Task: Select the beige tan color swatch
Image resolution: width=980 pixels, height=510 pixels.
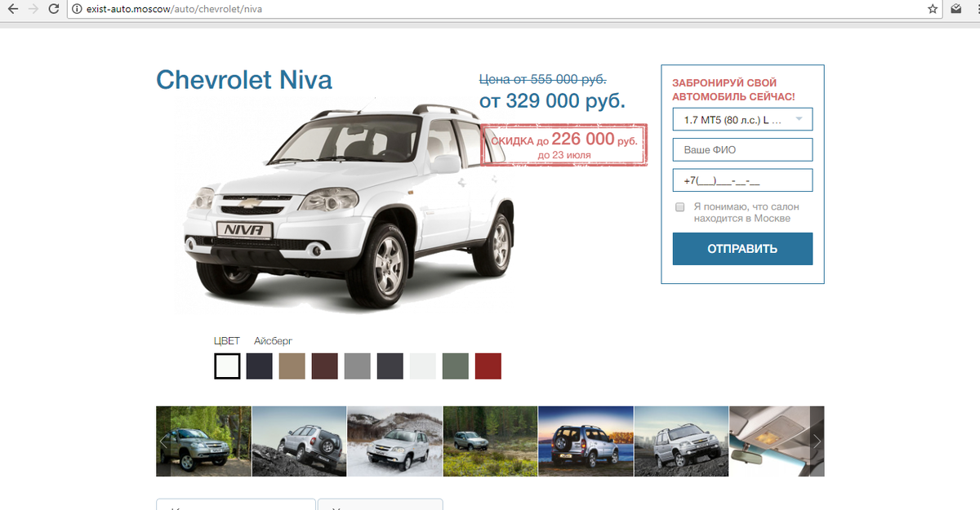Action: pos(292,366)
